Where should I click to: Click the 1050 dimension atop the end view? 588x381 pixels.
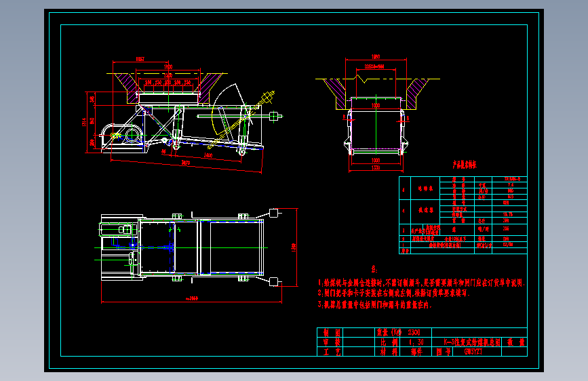point(376,57)
